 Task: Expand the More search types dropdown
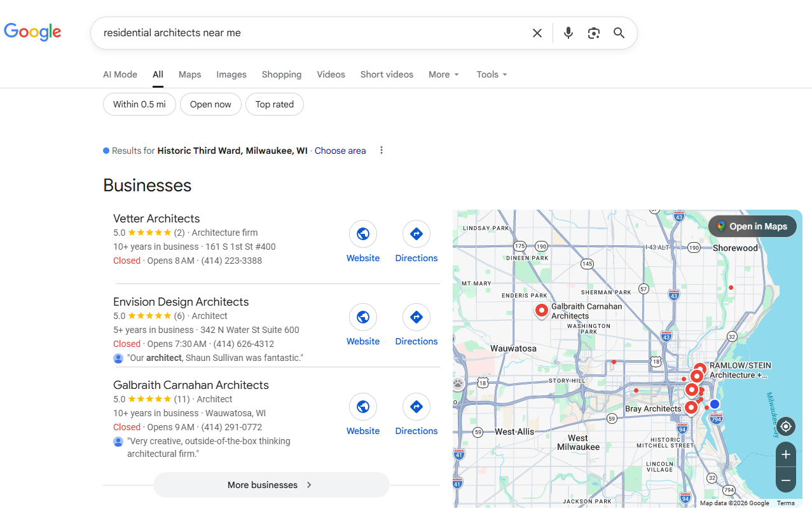pyautogui.click(x=443, y=74)
